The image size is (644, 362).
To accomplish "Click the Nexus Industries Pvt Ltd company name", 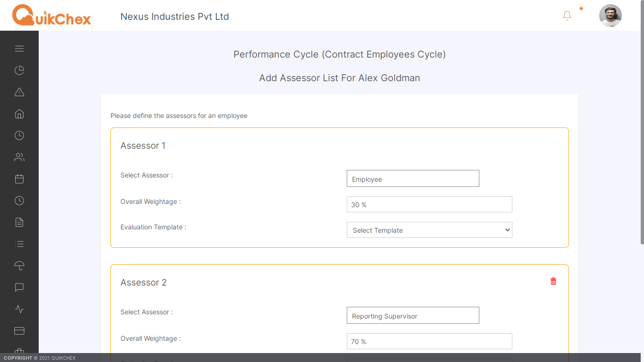I will 175,17.
